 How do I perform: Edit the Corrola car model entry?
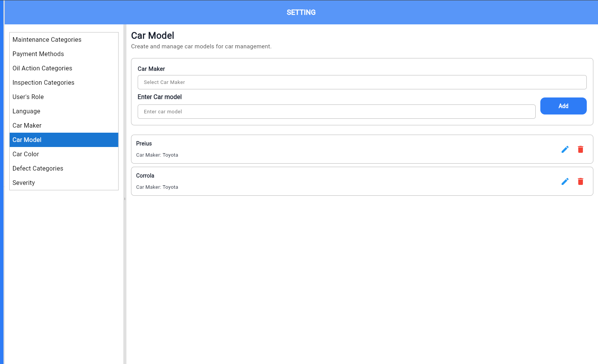pyautogui.click(x=565, y=181)
